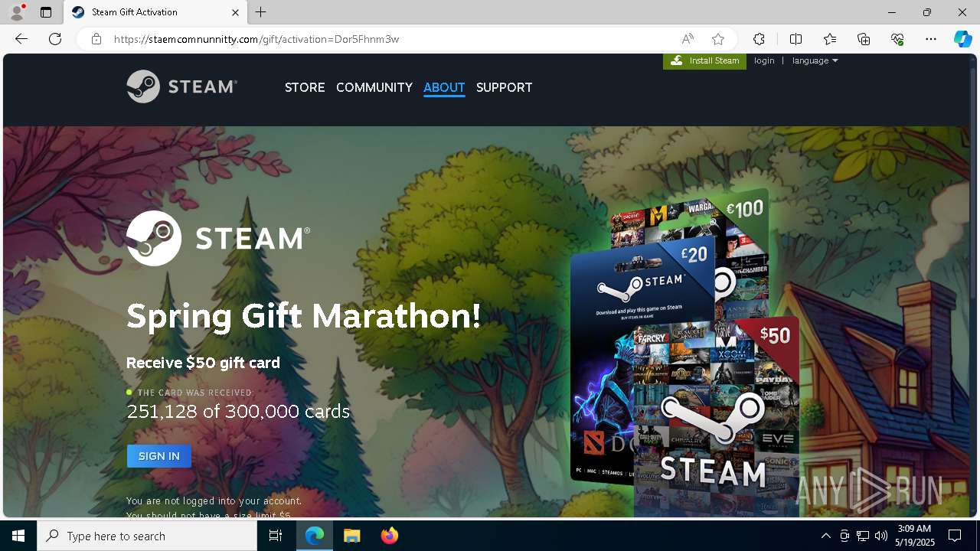This screenshot has width=980, height=551.
Task: Open the STORE menu item
Action: [305, 87]
